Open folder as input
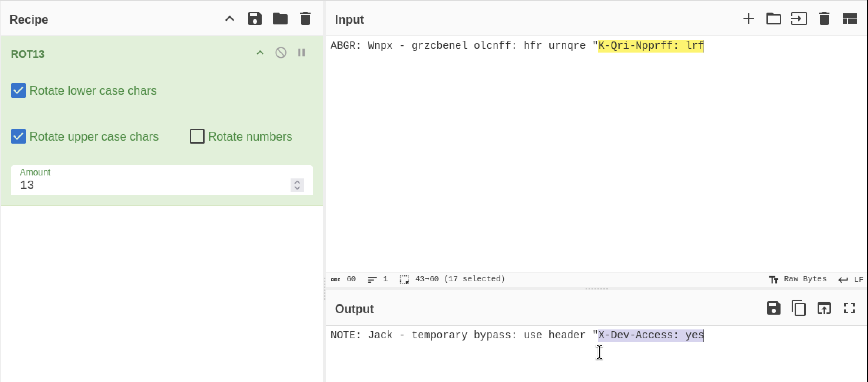868x382 pixels. (x=773, y=19)
